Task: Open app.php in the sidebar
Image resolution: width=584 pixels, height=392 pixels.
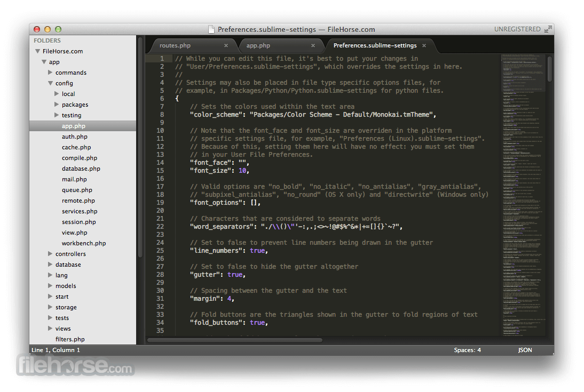Action: coord(83,126)
